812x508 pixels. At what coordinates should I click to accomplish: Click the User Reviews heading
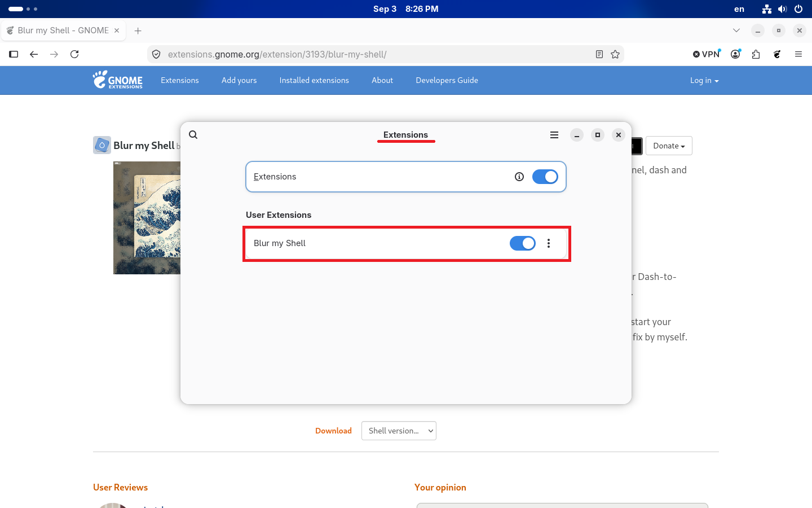pyautogui.click(x=121, y=488)
